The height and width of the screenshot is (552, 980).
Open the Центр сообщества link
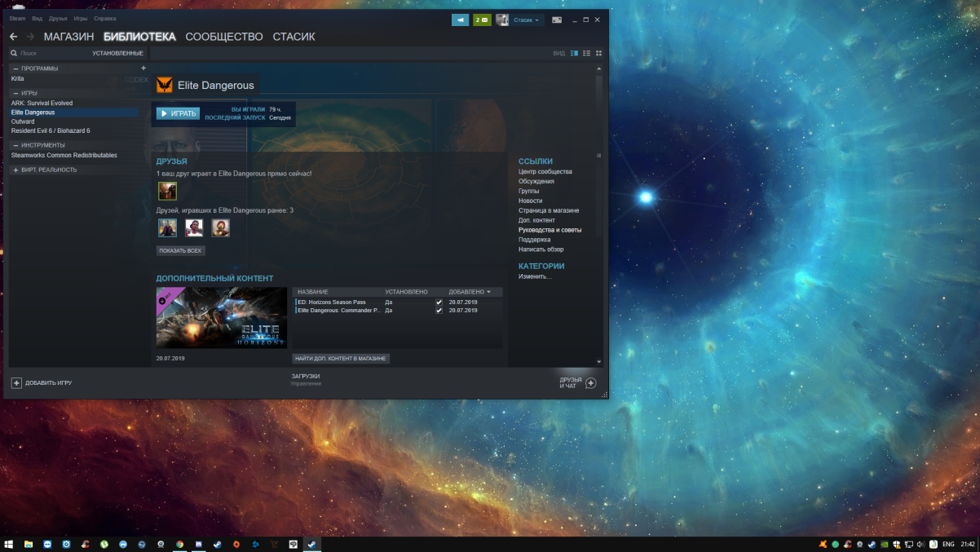(545, 172)
